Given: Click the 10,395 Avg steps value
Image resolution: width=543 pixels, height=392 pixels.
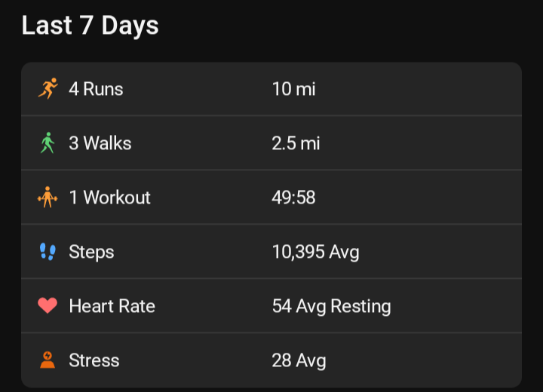Looking at the screenshot, I should 315,252.
